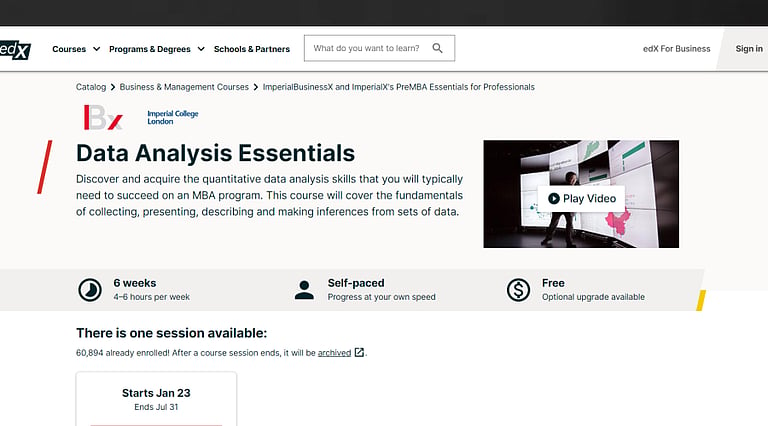Open edX For Business link
The image size is (768, 426).
676,48
